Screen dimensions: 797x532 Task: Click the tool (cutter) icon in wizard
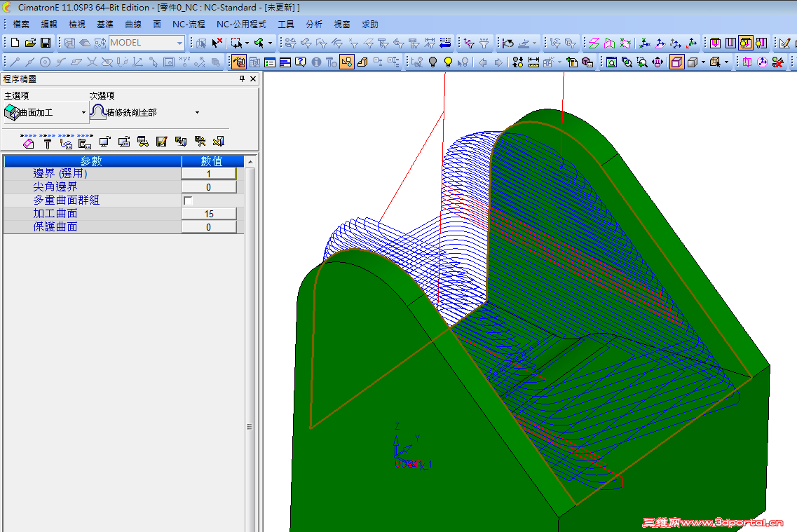[48, 142]
